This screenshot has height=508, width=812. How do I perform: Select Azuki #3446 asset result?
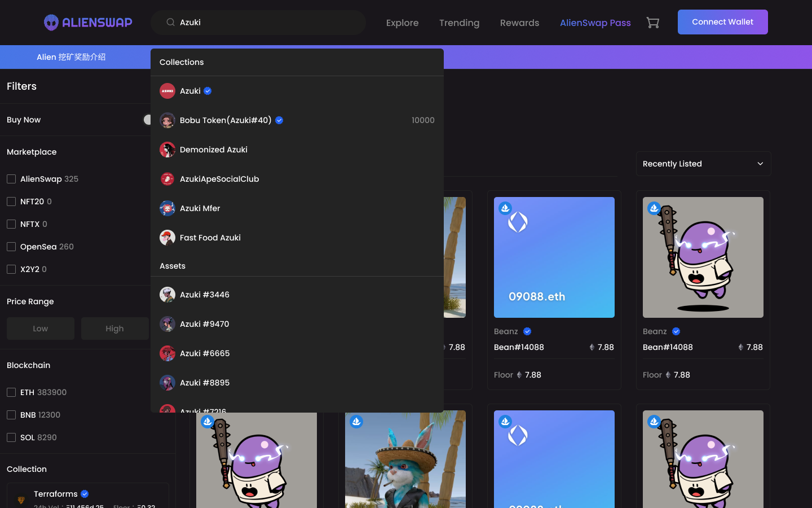click(x=297, y=295)
